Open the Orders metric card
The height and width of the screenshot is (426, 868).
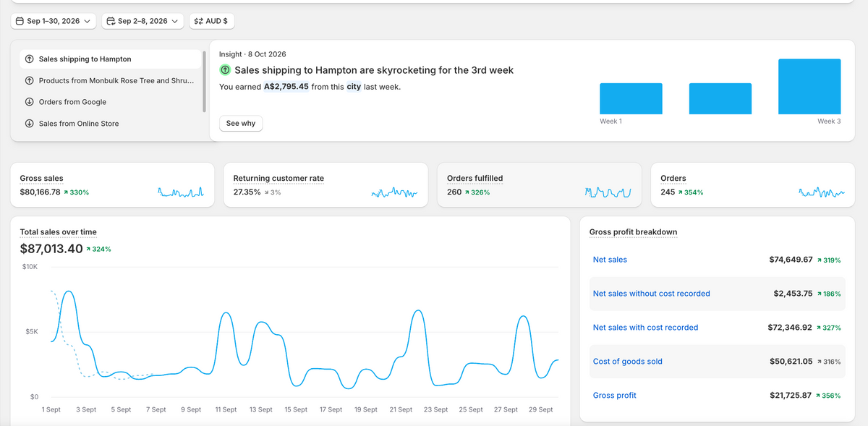753,185
